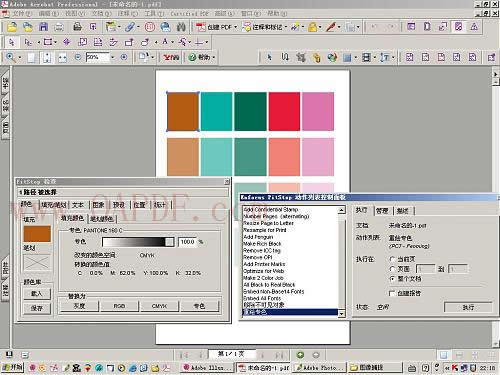
Task: Click the RGB convert button
Action: pos(119,306)
